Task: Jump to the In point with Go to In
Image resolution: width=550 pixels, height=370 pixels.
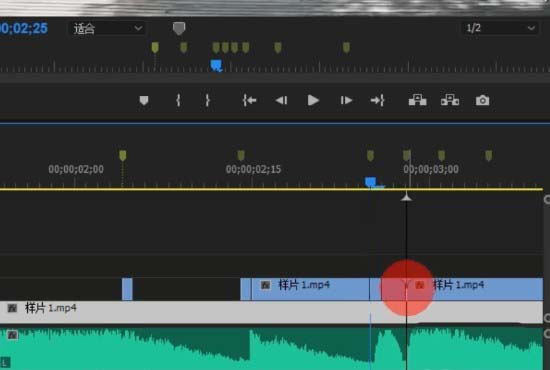Action: click(249, 101)
